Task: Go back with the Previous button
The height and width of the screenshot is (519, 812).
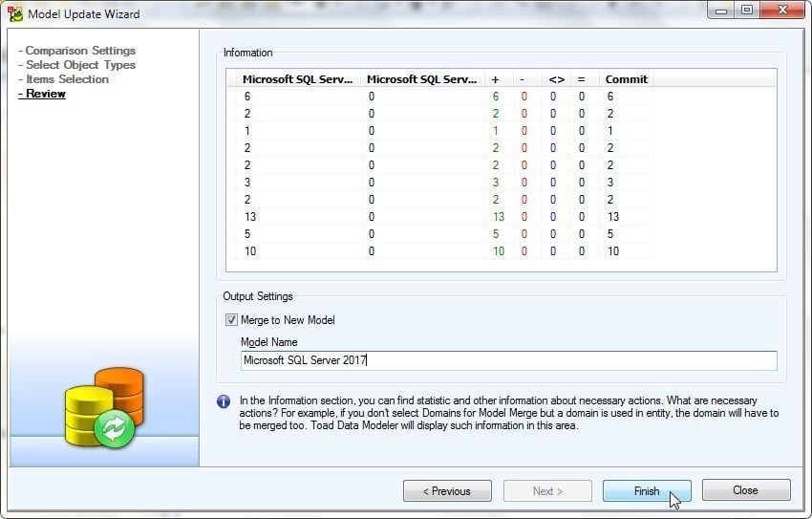Action: (447, 490)
